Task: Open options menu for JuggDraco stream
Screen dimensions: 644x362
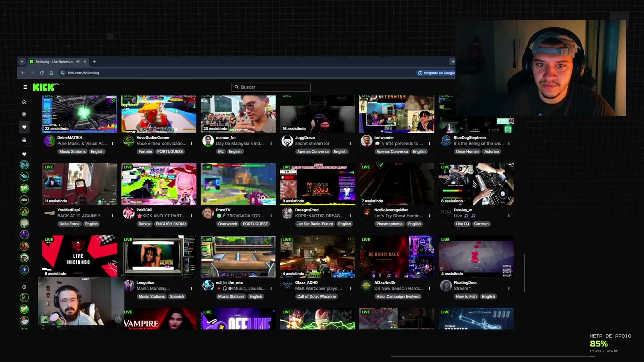Action: click(x=350, y=143)
